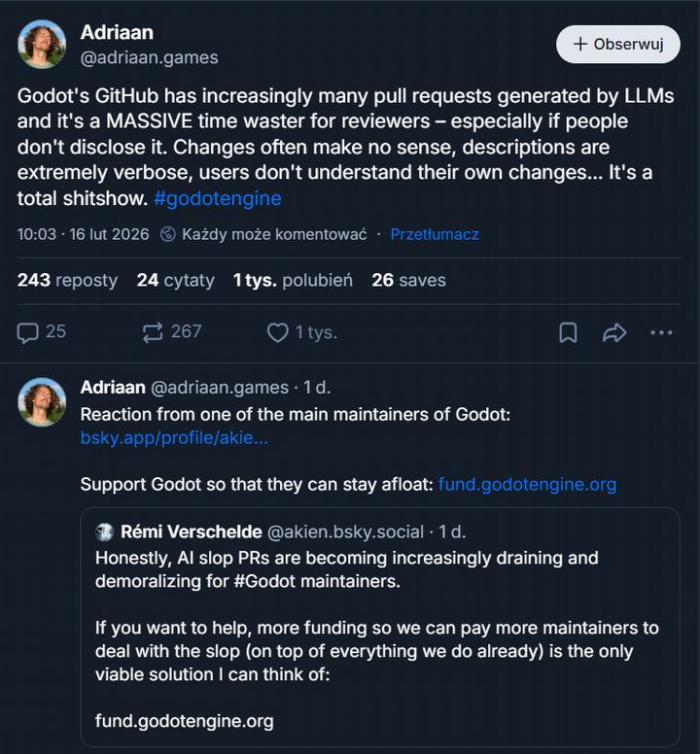This screenshot has height=754, width=700.
Task: Click the Przetłumacz translate link
Action: click(435, 234)
